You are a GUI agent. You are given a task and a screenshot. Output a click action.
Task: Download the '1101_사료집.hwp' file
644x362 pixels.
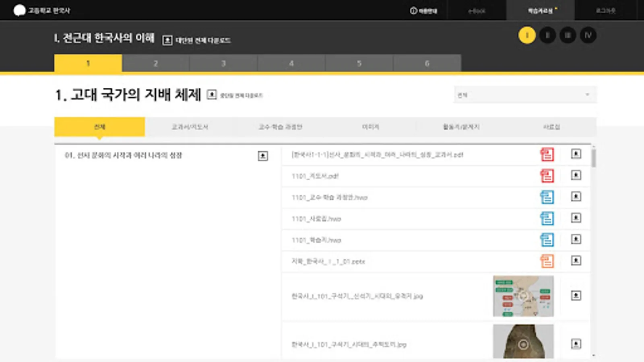576,218
